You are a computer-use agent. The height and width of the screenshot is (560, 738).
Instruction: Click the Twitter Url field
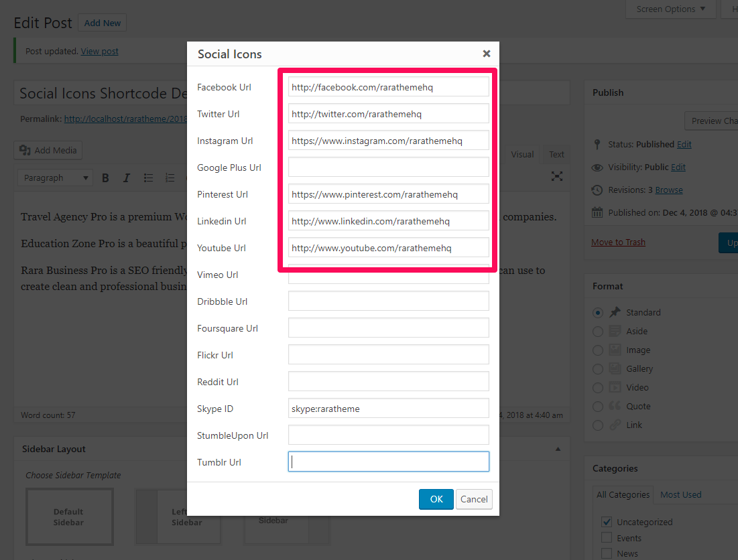pos(388,114)
